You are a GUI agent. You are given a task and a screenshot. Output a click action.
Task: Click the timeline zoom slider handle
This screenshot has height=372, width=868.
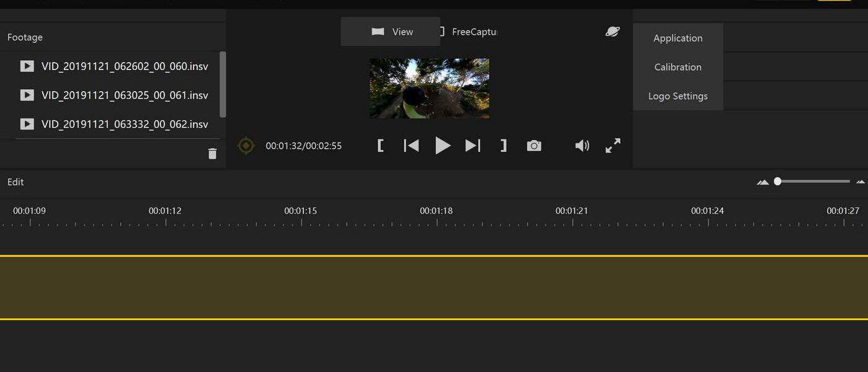[777, 181]
